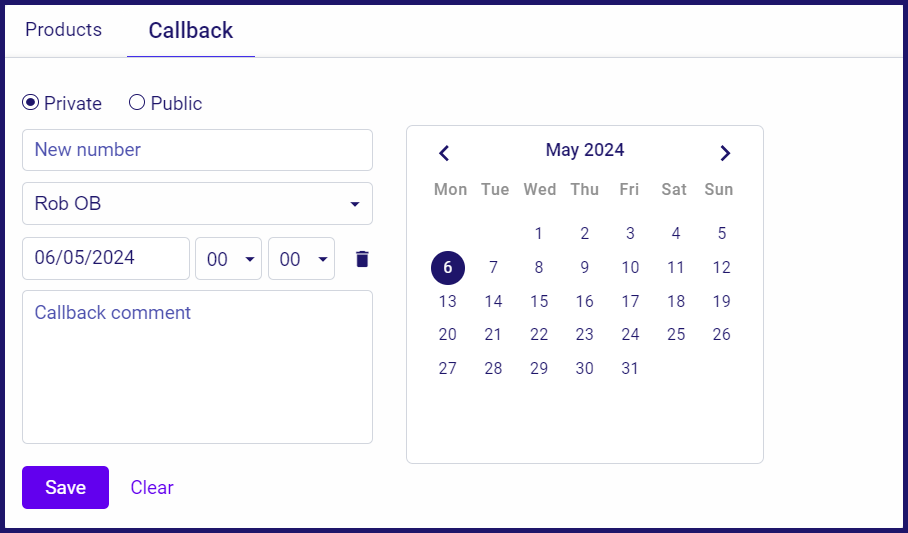Delete the callback date with trash icon
This screenshot has height=533, width=908.
pos(362,259)
